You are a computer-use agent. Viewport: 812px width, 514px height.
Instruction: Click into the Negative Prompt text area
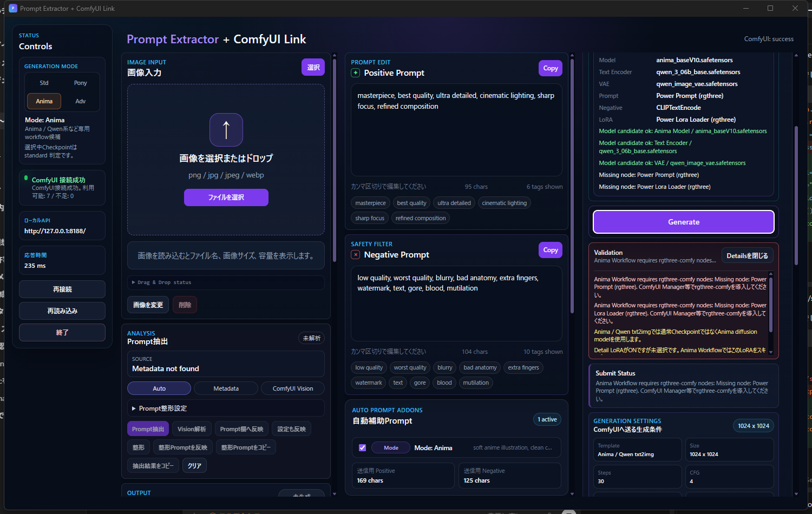[456, 303]
